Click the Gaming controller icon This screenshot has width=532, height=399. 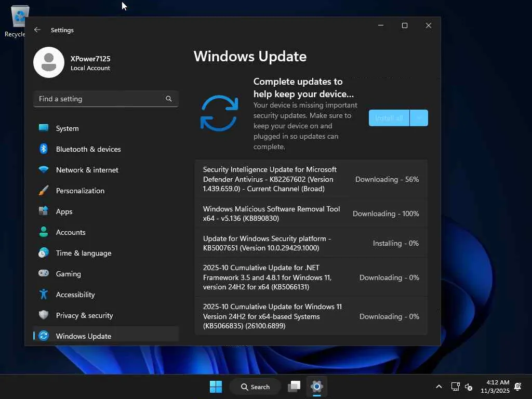(x=44, y=273)
